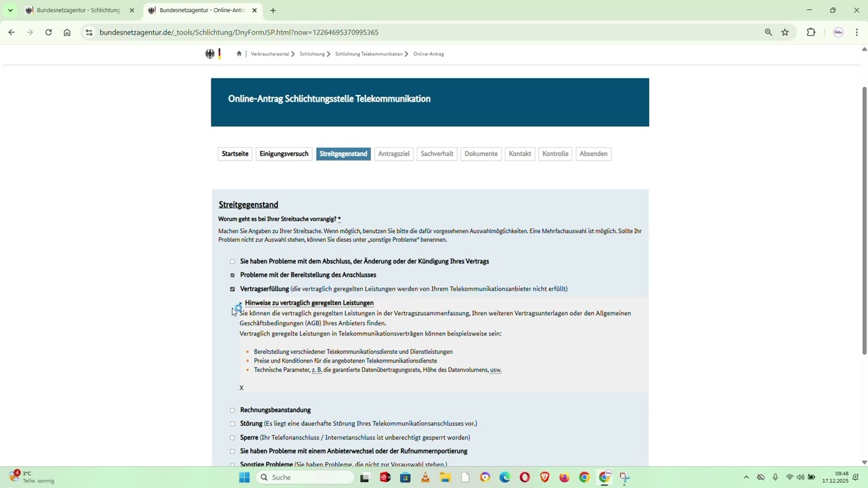Collapse 'Hinweise zu vertraglich geregelten Leistungen'
This screenshot has width=868, height=488.
pyautogui.click(x=309, y=303)
